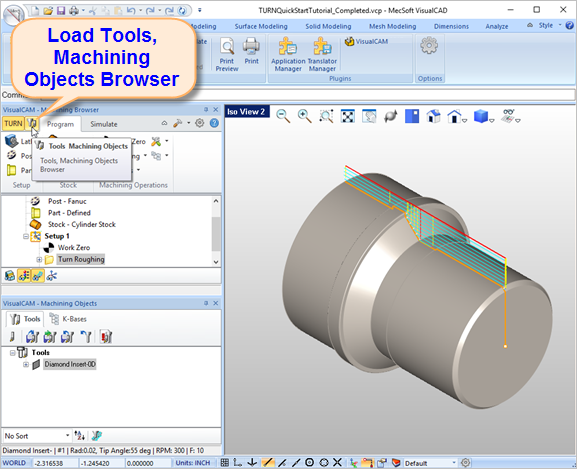Click the zoom extents icon
The height and width of the screenshot is (469, 577).
pyautogui.click(x=348, y=116)
